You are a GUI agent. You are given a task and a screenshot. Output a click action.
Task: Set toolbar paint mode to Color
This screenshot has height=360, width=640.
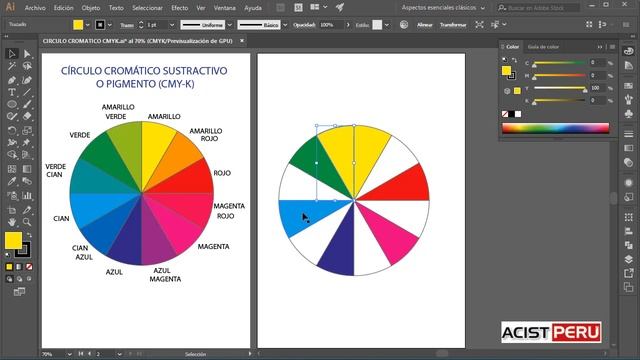coord(9,267)
